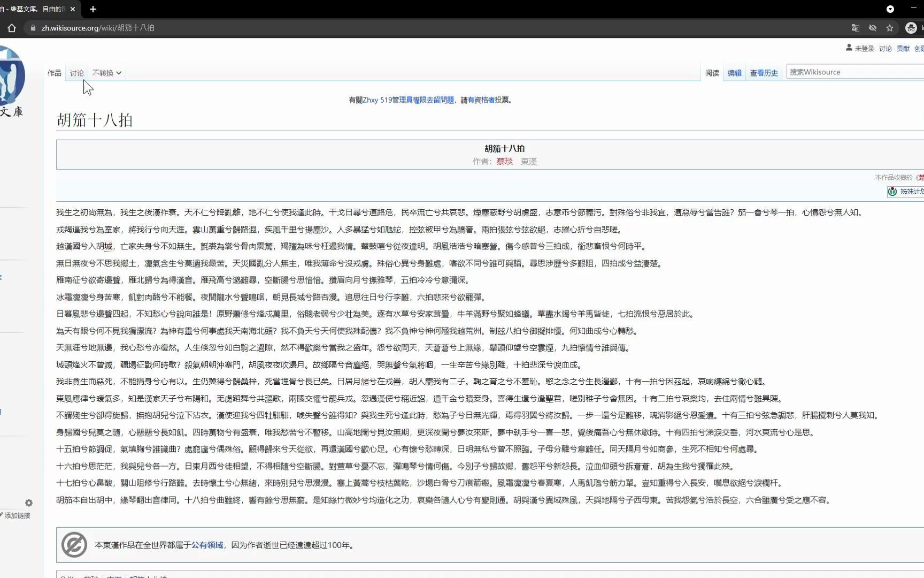Close the current 维基文库 browser tab
924x578 pixels.
[73, 9]
